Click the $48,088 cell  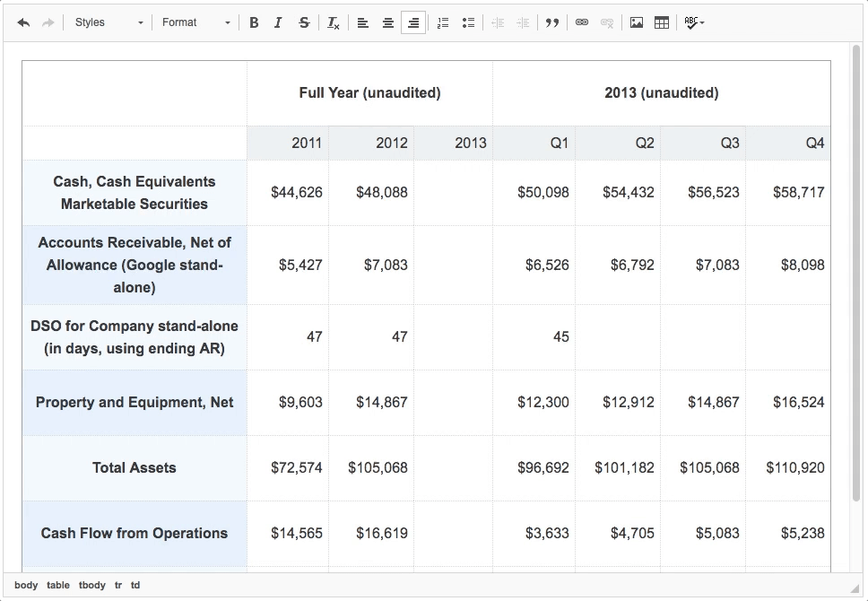[x=371, y=193]
